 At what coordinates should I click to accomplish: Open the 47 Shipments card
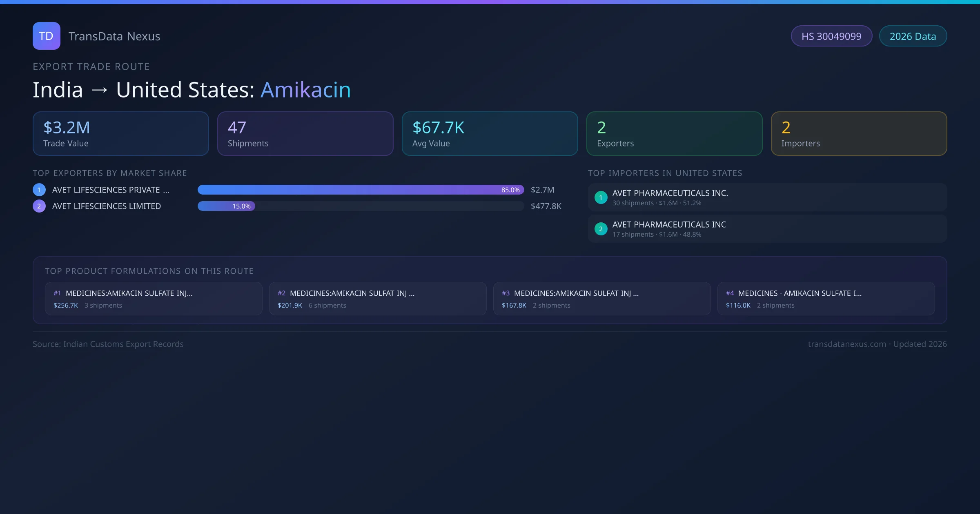pos(305,134)
